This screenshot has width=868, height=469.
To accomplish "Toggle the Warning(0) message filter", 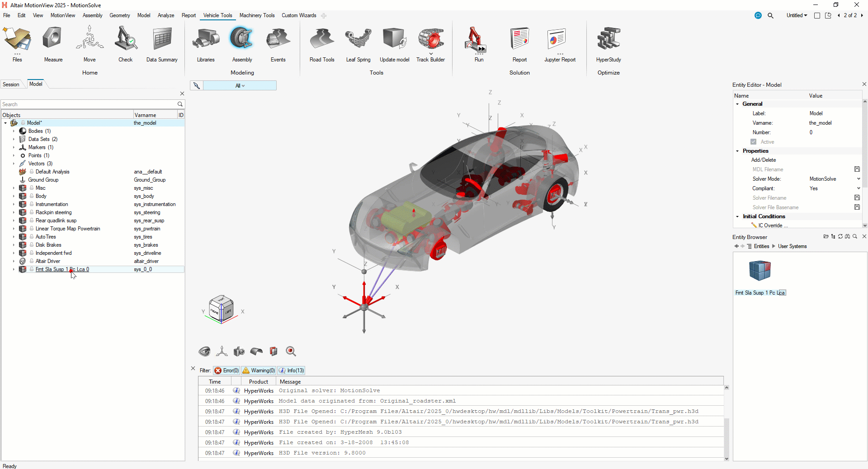I will point(259,371).
